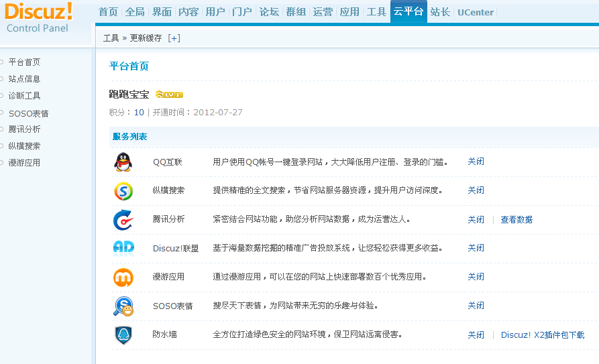
Task: Open the 首页 top menu
Action: [108, 12]
